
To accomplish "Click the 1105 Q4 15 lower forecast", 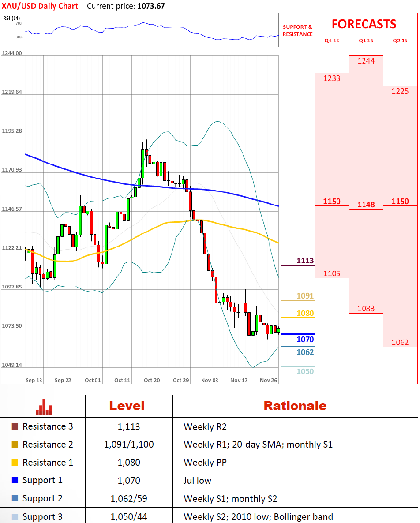I will click(x=332, y=273).
